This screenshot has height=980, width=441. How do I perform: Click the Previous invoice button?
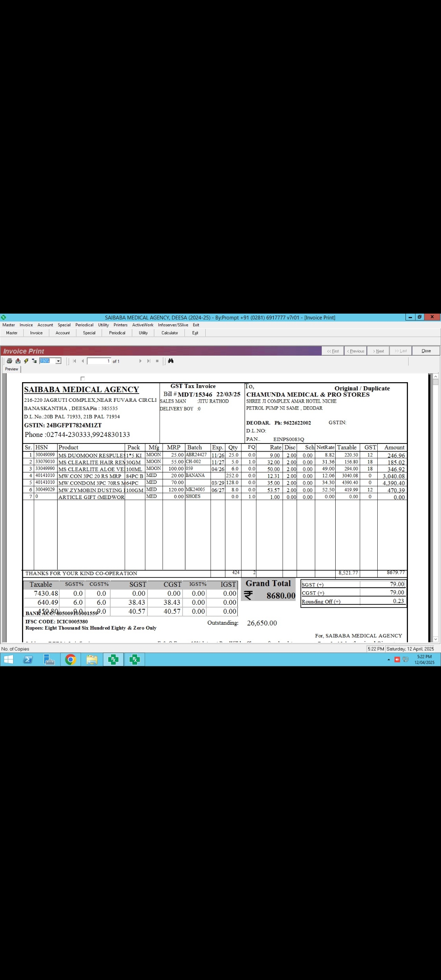pyautogui.click(x=356, y=351)
